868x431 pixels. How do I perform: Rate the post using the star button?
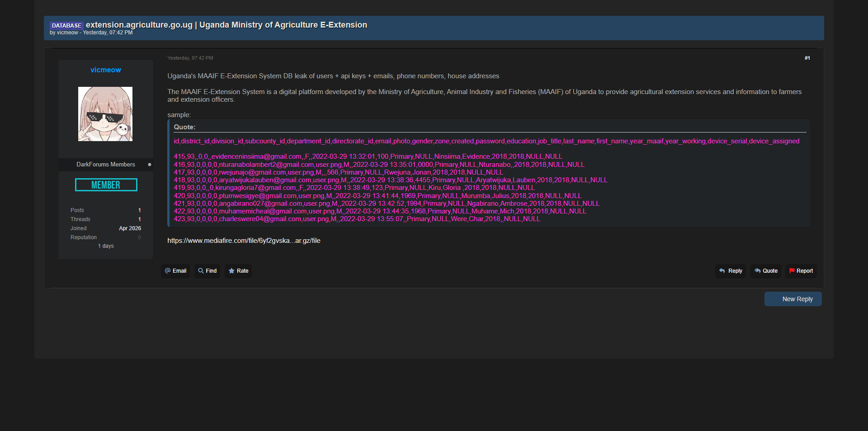(238, 271)
